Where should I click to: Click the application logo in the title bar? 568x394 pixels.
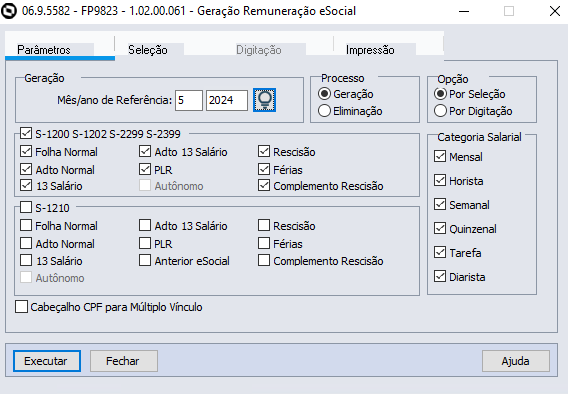(x=9, y=11)
